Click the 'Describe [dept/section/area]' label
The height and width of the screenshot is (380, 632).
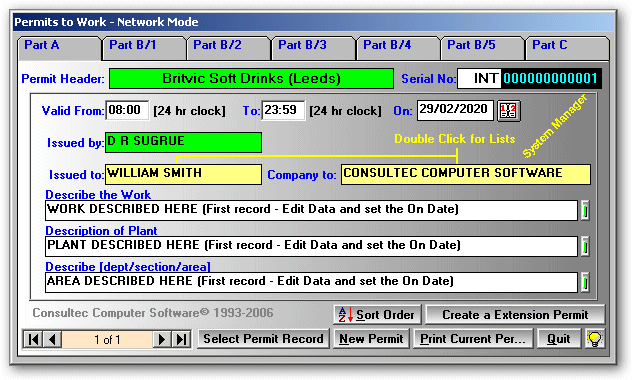coord(128,267)
